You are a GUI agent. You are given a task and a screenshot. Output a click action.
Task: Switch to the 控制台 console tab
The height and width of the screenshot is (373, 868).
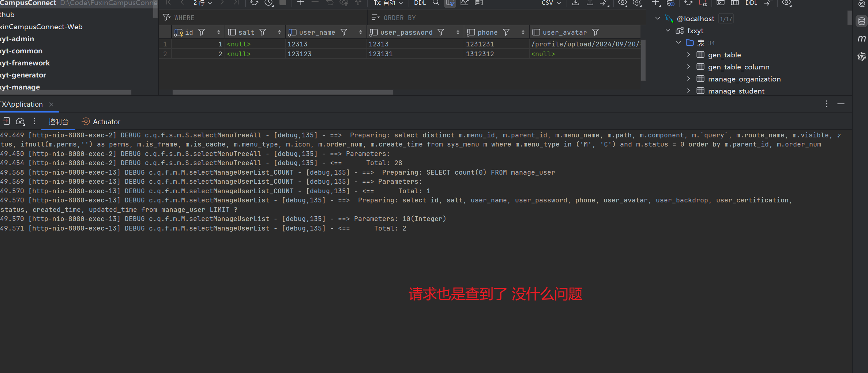tap(59, 122)
